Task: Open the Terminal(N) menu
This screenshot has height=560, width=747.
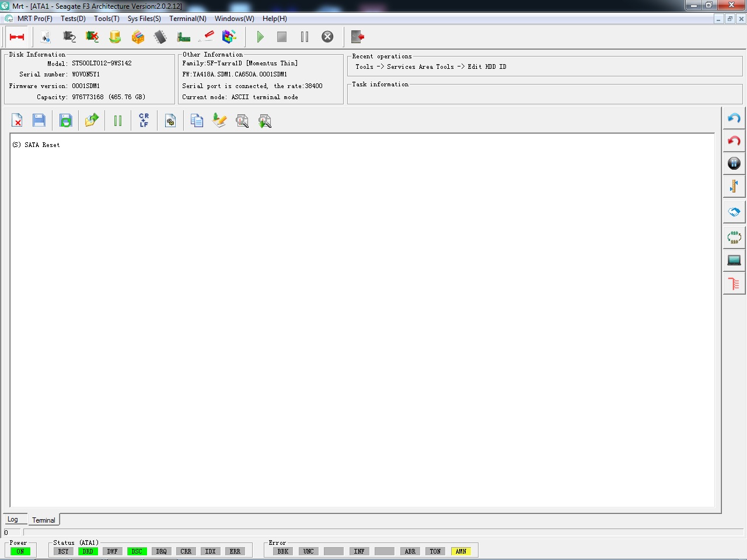Action: click(x=188, y=19)
